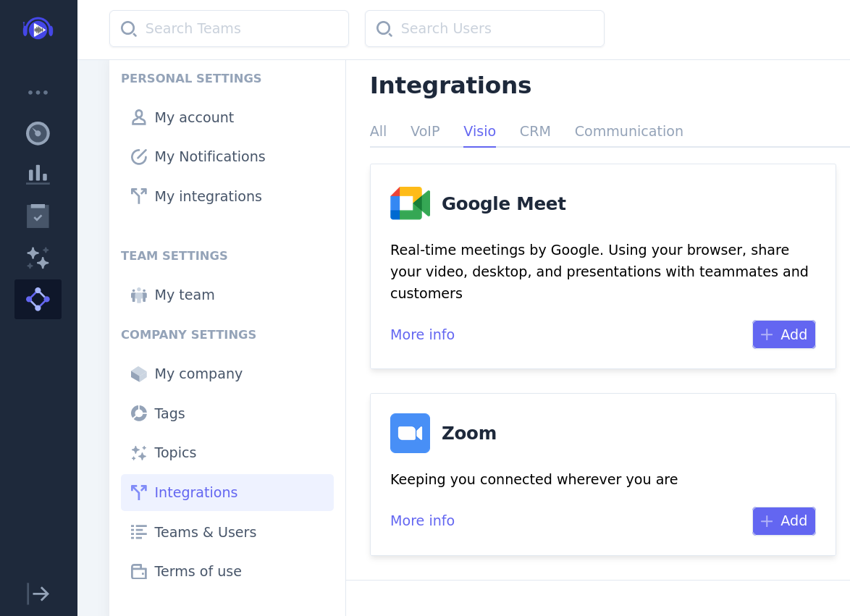850x616 pixels.
Task: Expand sidebar using bottom arrow icon
Action: pos(38,594)
